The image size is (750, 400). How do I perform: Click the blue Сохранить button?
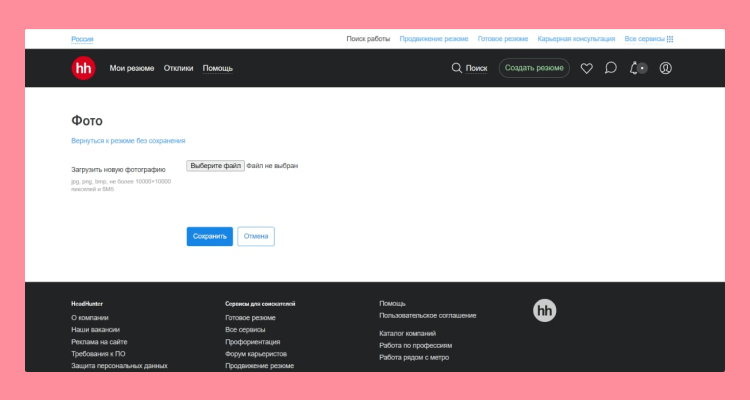point(209,236)
